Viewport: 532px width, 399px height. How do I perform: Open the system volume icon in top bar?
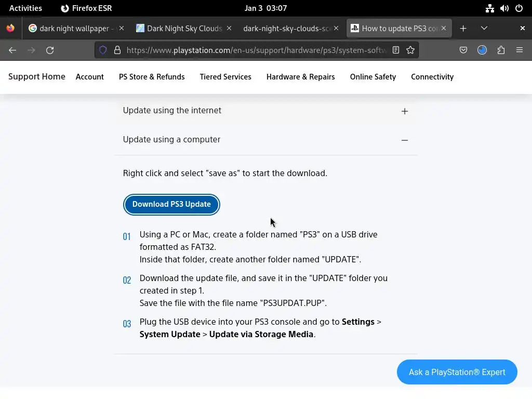[x=504, y=8]
